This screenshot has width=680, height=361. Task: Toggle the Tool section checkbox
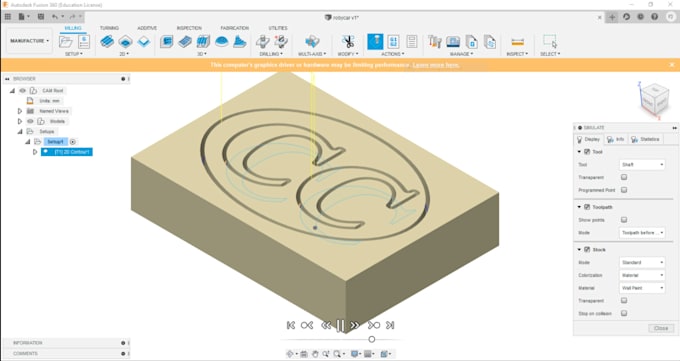[587, 152]
